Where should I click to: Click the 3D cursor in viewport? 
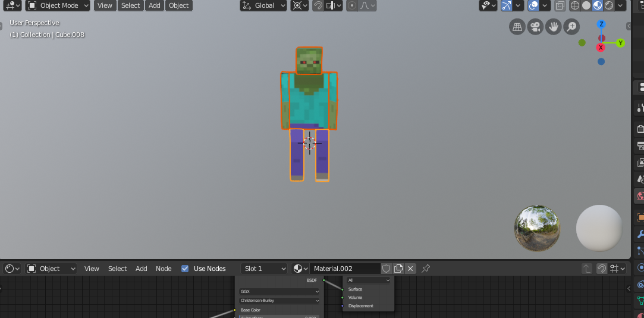(310, 143)
